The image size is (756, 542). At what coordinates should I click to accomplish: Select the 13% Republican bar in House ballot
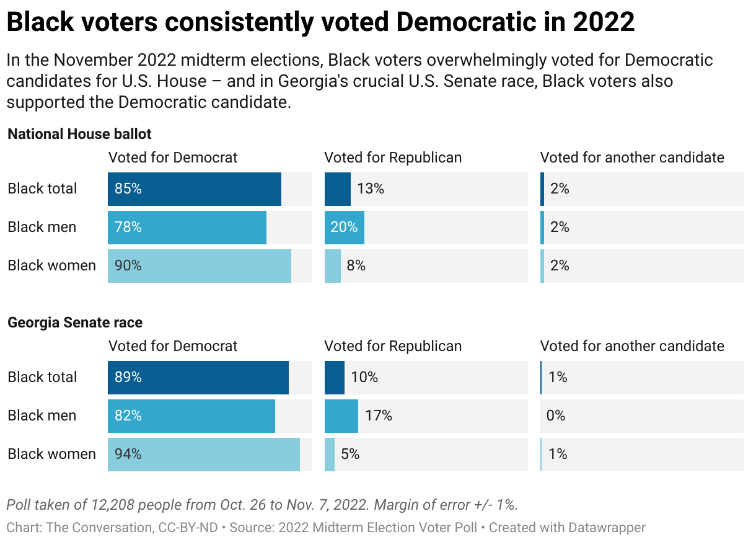click(x=338, y=189)
